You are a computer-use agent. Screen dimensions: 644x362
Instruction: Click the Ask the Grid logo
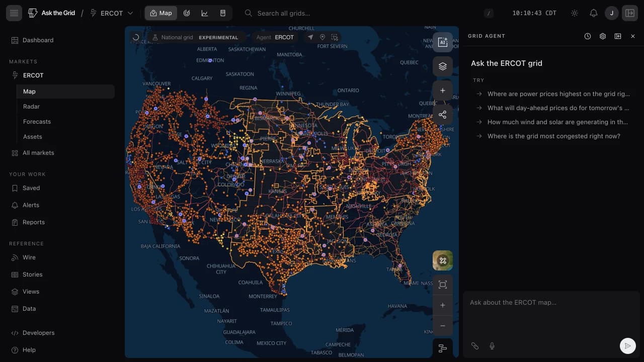point(51,13)
